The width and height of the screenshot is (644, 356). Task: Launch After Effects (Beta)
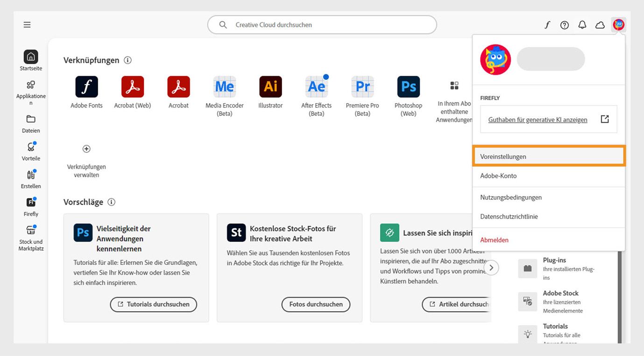tap(317, 87)
